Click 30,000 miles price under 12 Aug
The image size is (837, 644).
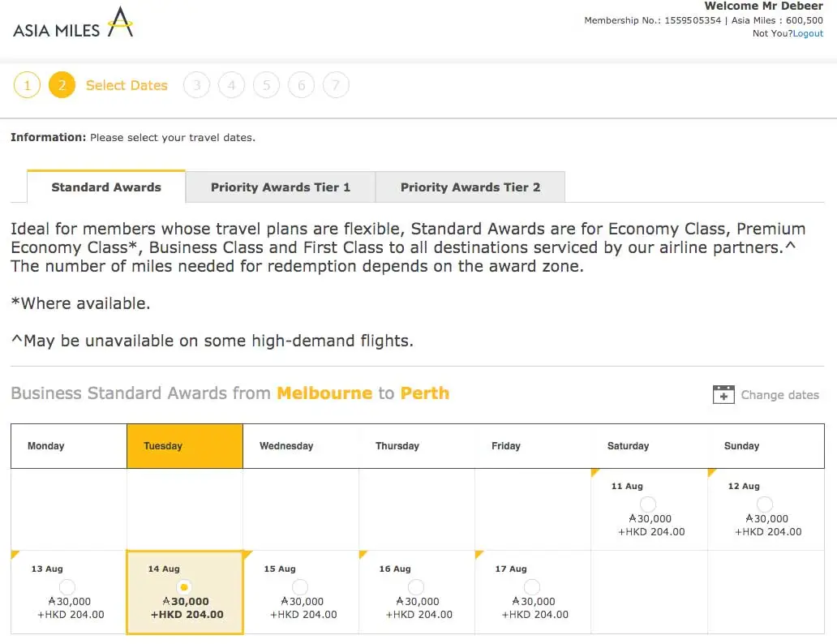point(766,518)
